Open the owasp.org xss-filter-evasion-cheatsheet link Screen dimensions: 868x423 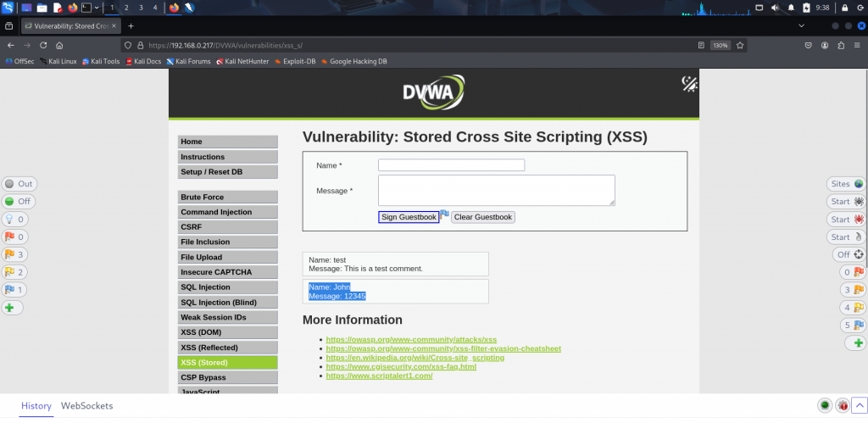(x=443, y=348)
